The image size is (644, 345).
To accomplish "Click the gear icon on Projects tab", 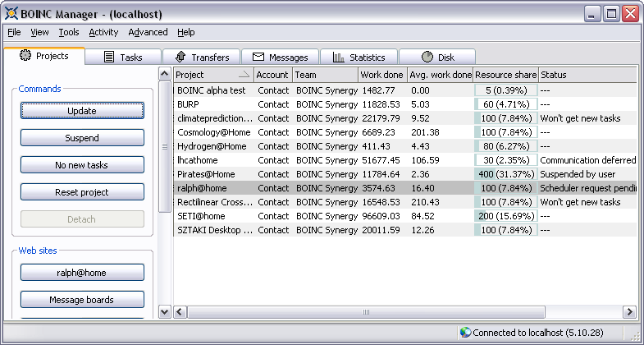I will pos(25,55).
